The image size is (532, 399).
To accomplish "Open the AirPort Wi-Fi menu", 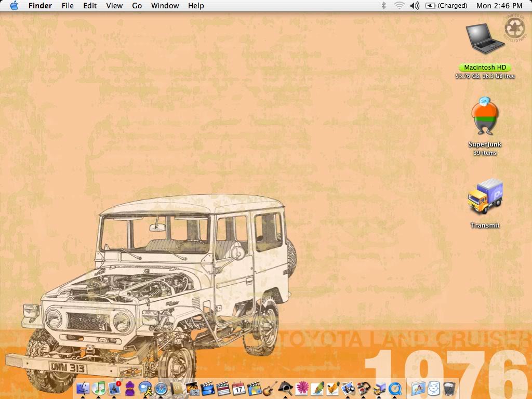I will 400,5.
